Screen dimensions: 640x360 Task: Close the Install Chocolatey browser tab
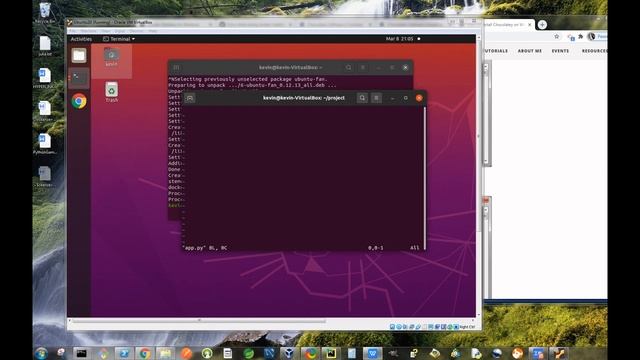pos(530,25)
